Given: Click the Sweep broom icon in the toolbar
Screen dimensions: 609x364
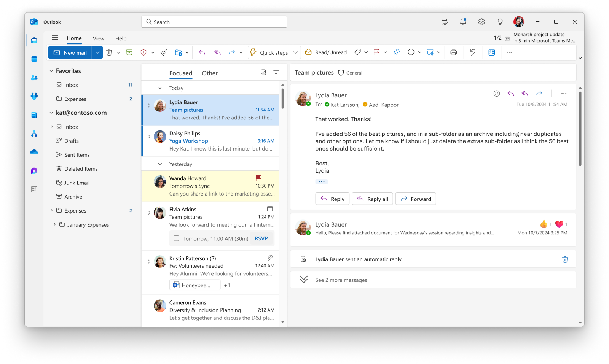Looking at the screenshot, I should tap(163, 52).
